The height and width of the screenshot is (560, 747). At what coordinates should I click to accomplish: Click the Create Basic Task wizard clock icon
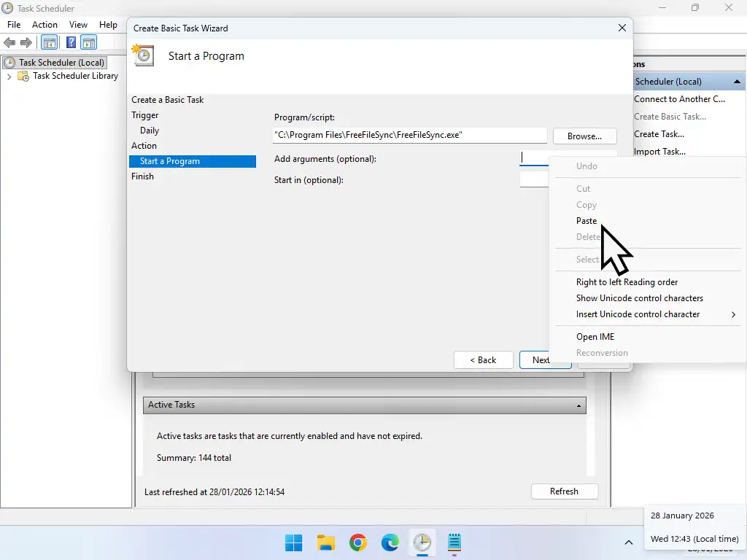(x=143, y=55)
